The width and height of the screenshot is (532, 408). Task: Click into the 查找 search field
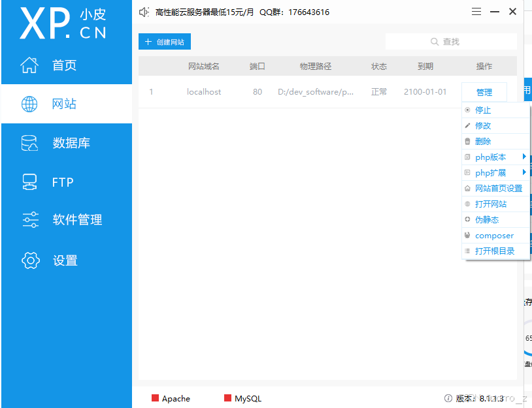(x=451, y=42)
